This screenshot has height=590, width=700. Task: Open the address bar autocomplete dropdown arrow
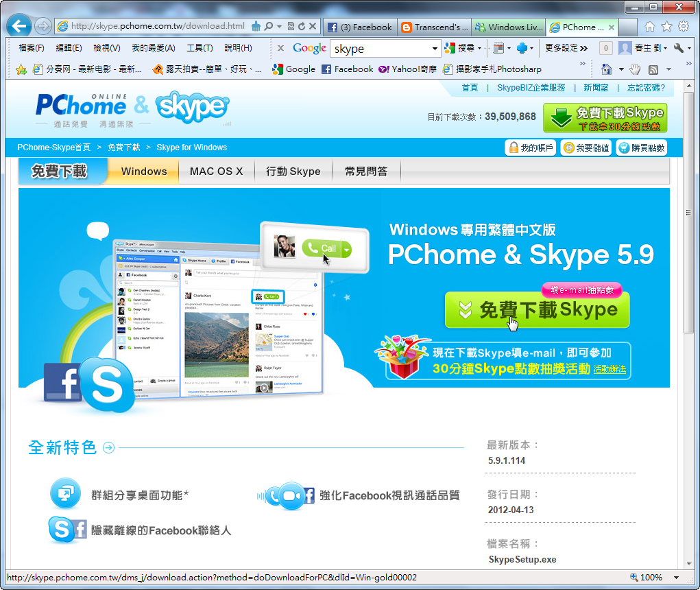click(280, 26)
